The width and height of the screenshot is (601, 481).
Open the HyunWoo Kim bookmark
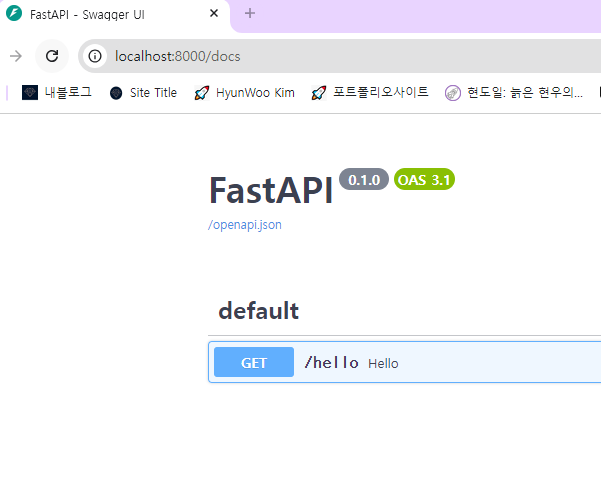pyautogui.click(x=245, y=93)
